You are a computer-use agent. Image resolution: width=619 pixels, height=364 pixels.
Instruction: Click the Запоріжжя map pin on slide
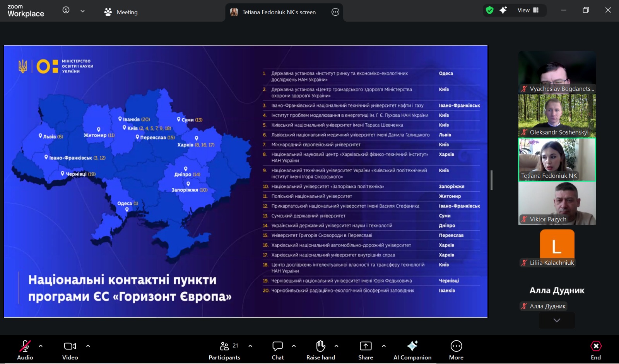coord(188,184)
